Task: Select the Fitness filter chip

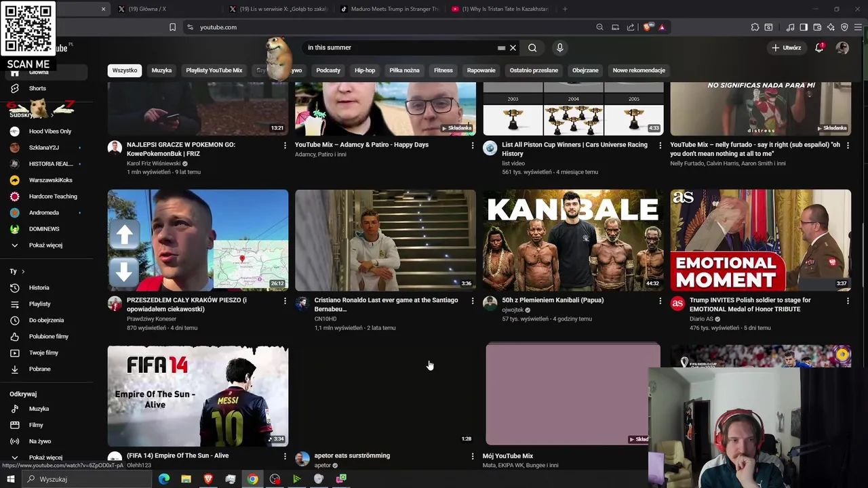Action: pyautogui.click(x=443, y=70)
